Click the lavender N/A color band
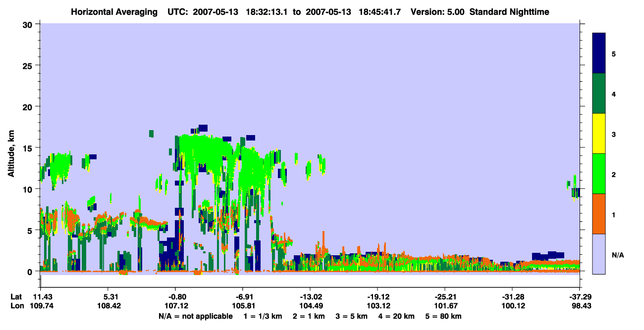Screen dimensions: 644x330 point(599,254)
